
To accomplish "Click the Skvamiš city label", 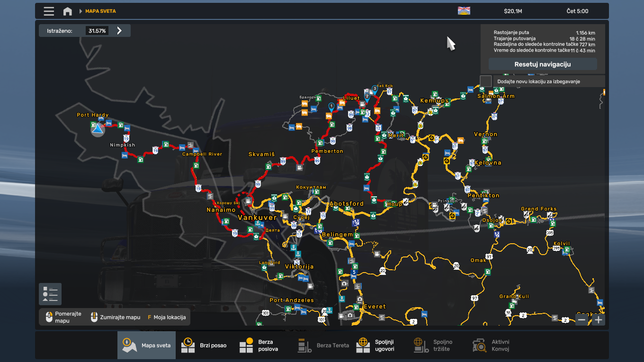I will click(261, 155).
